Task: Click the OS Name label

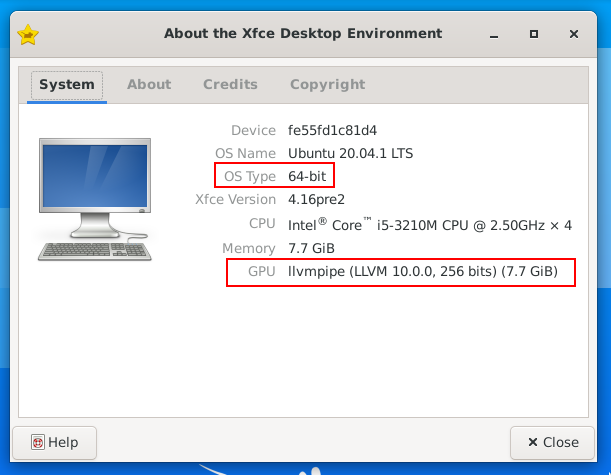Action: pyautogui.click(x=245, y=153)
